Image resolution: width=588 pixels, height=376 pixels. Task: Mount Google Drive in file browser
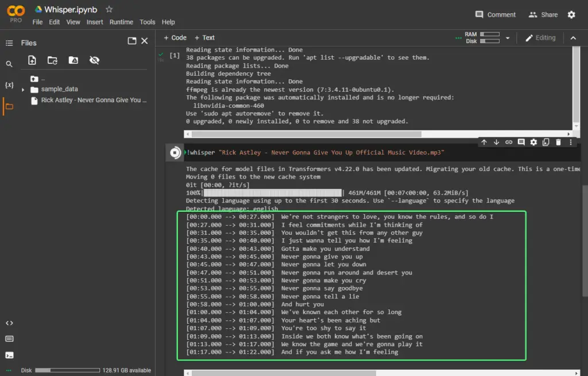point(73,60)
